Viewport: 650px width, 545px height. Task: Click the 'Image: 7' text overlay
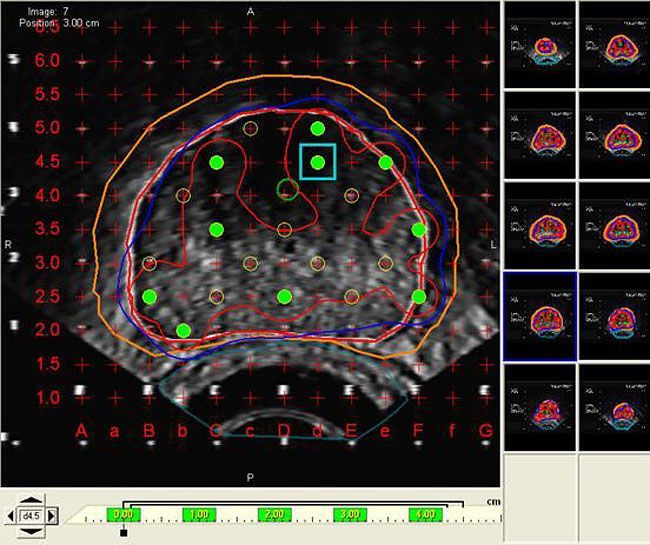[x=48, y=12]
